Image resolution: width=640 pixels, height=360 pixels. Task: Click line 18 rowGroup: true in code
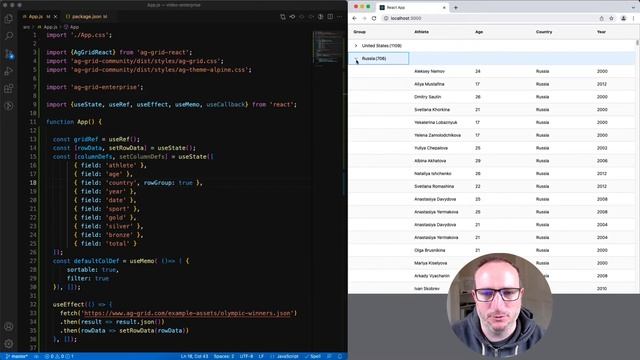(x=168, y=183)
